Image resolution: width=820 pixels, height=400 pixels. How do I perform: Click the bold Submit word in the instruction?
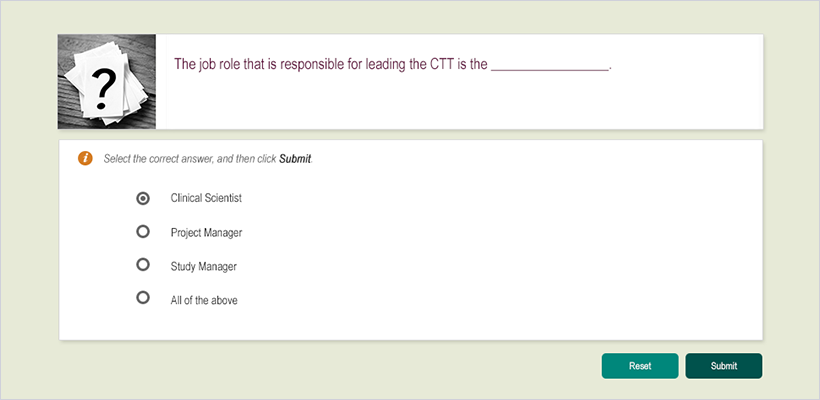pyautogui.click(x=295, y=159)
